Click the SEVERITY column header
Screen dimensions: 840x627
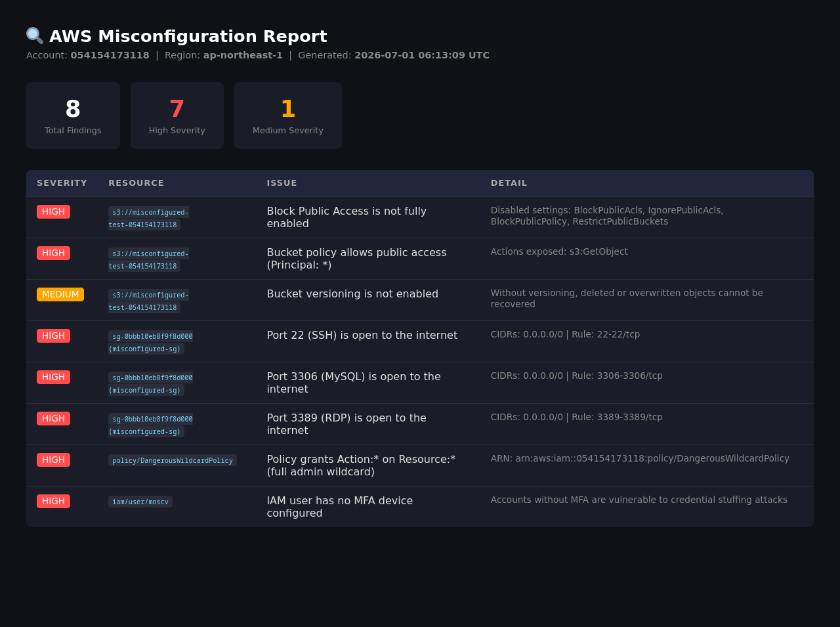pyautogui.click(x=62, y=183)
